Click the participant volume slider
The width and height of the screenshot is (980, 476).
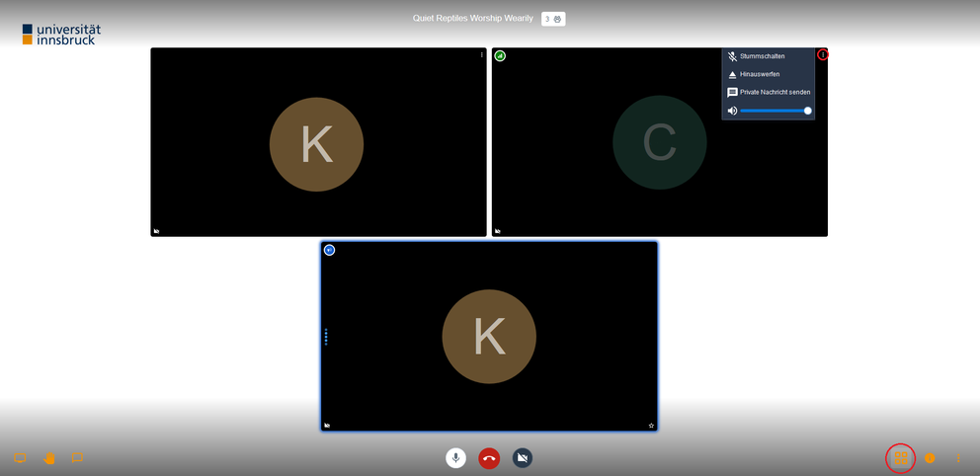point(775,111)
